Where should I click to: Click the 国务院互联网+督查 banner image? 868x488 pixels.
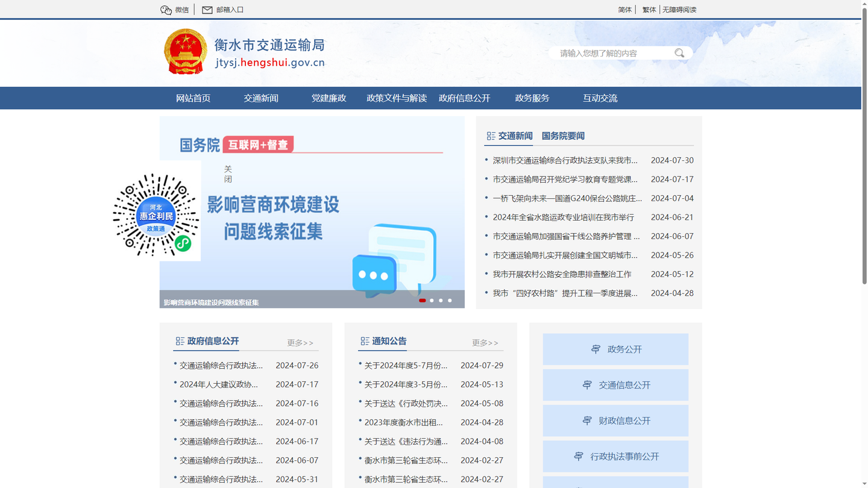tap(312, 212)
